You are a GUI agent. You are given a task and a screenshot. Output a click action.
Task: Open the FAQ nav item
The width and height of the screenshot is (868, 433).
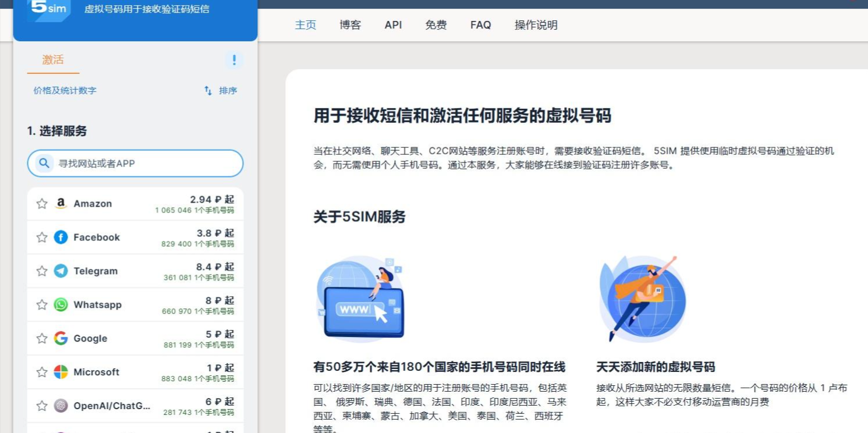(x=481, y=25)
